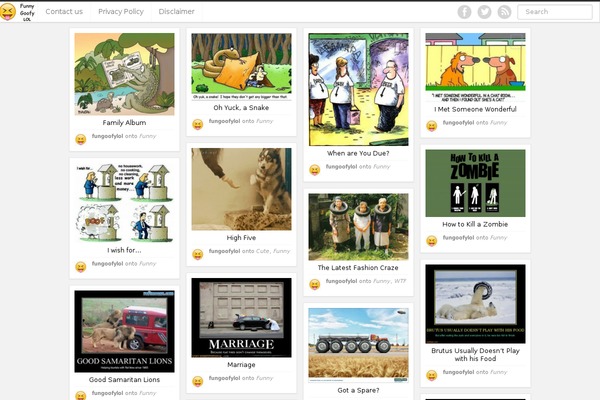The image size is (600, 400).
Task: Open the Contact us page
Action: point(64,11)
